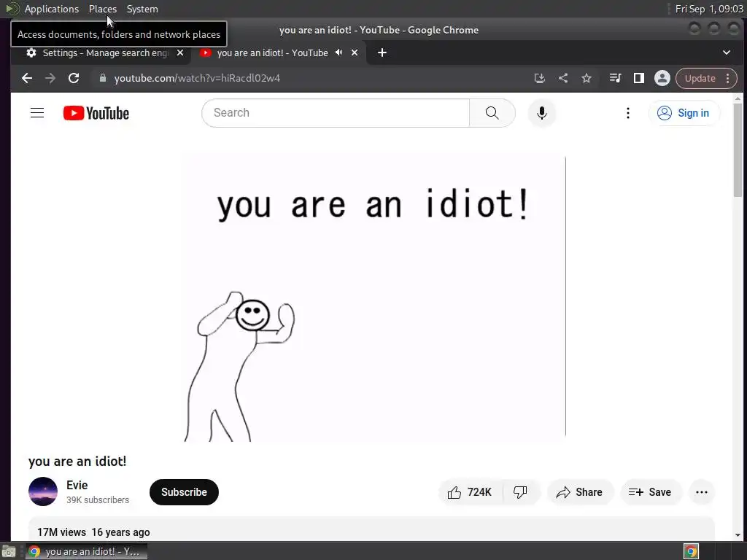Expand the tab search dropdown arrow
This screenshot has height=560, width=747.
(727, 52)
